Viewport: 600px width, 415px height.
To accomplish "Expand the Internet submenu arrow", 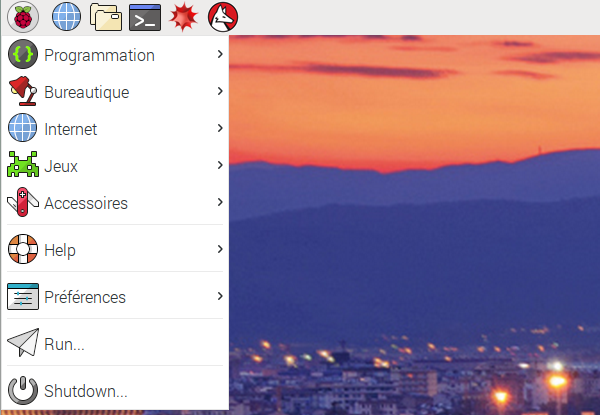I will (220, 128).
